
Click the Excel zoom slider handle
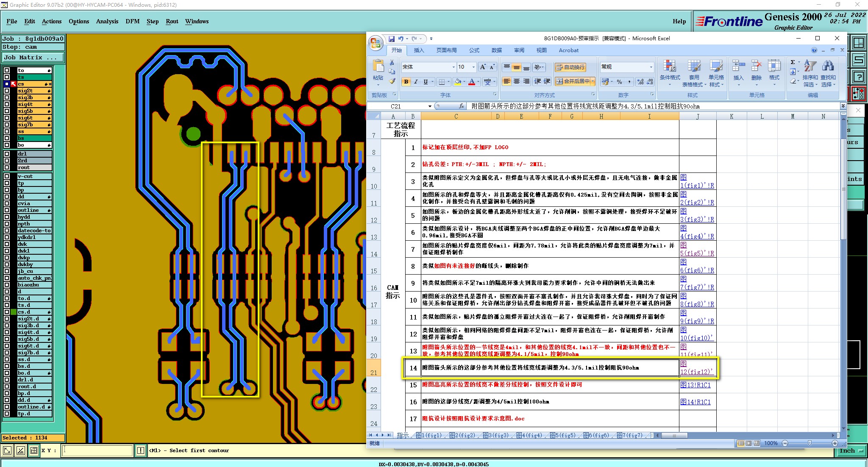[x=810, y=443]
